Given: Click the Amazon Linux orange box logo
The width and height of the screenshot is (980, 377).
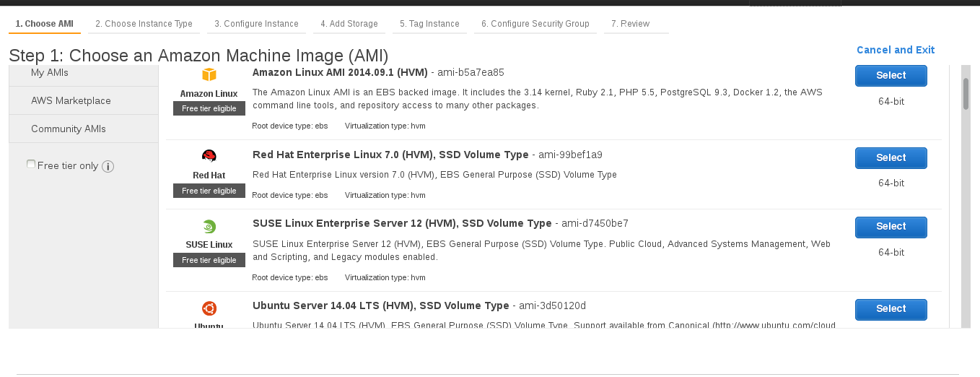Looking at the screenshot, I should point(209,74).
